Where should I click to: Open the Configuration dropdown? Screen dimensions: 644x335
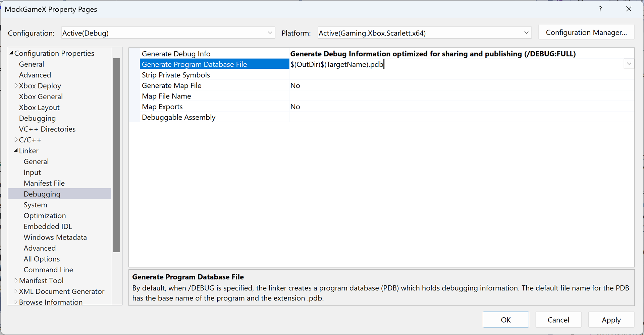168,33
